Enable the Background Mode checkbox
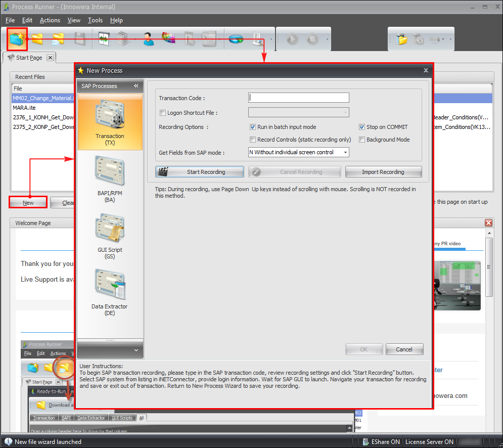The width and height of the screenshot is (503, 448). pos(362,140)
